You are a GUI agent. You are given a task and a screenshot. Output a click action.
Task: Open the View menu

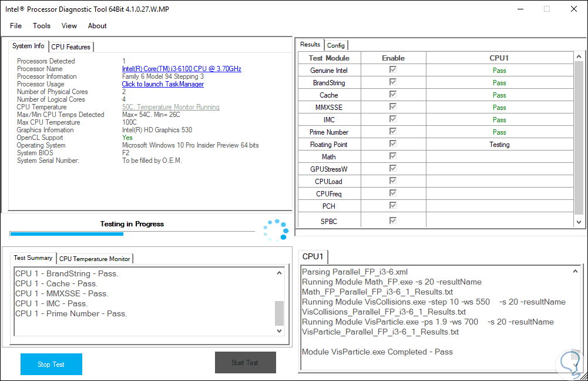pyautogui.click(x=69, y=25)
